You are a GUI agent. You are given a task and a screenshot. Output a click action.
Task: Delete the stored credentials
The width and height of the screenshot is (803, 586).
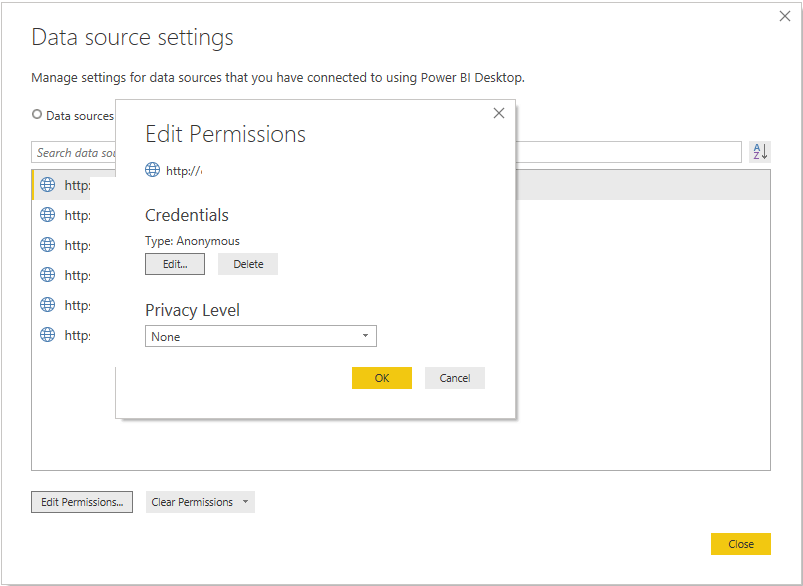tap(248, 264)
